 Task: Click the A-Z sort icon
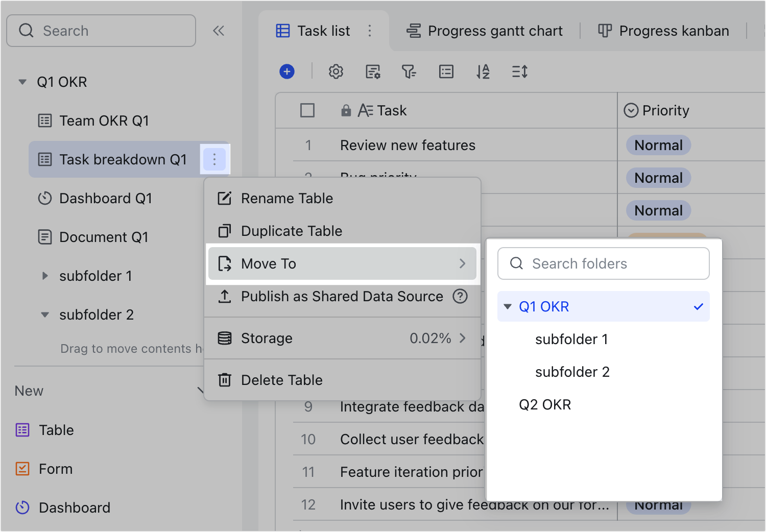click(483, 71)
